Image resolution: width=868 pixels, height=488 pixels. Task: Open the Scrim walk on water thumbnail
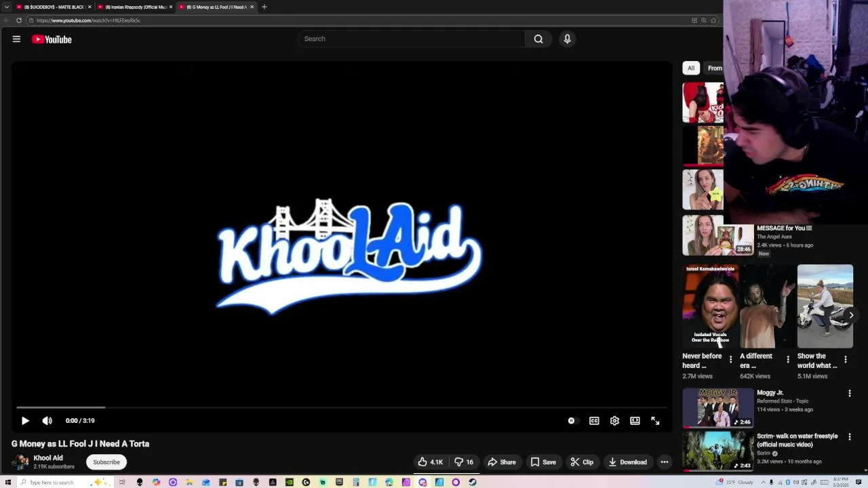(717, 451)
